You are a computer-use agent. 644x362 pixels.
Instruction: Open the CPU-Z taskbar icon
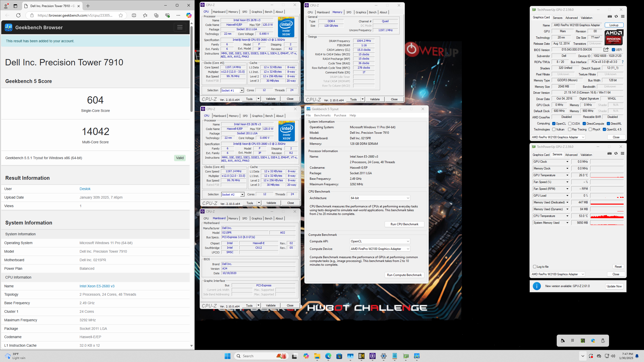[x=373, y=356]
